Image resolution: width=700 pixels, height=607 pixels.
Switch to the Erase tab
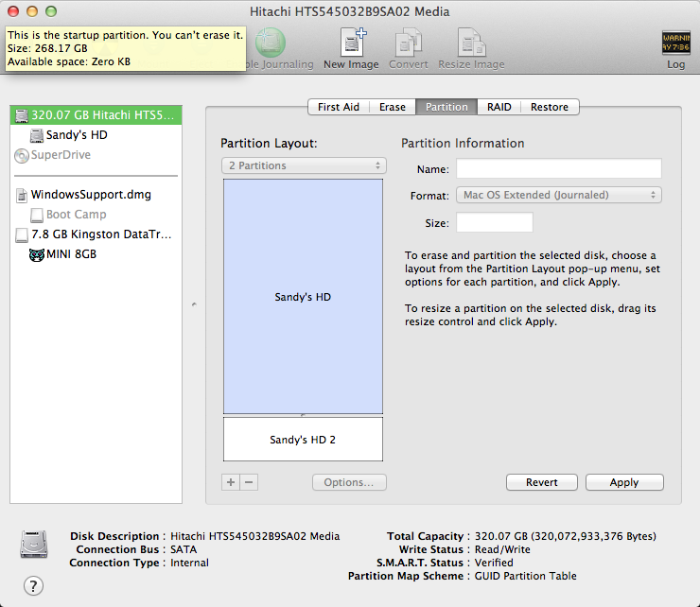[393, 107]
